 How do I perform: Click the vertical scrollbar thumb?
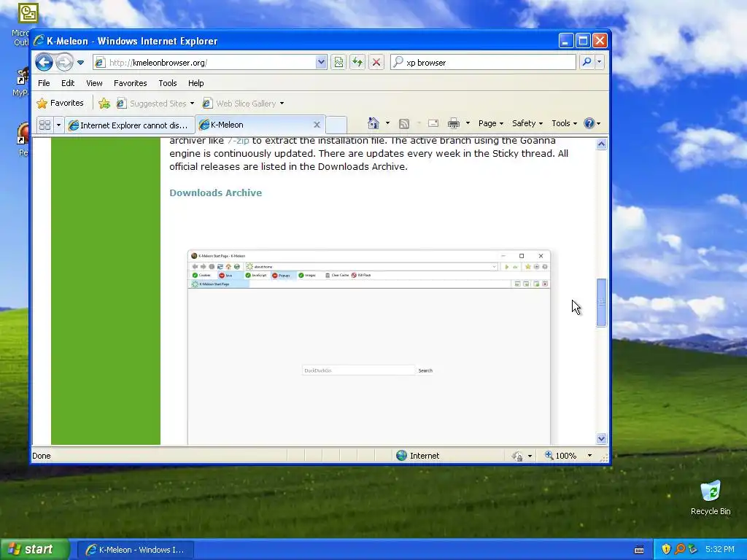click(601, 303)
